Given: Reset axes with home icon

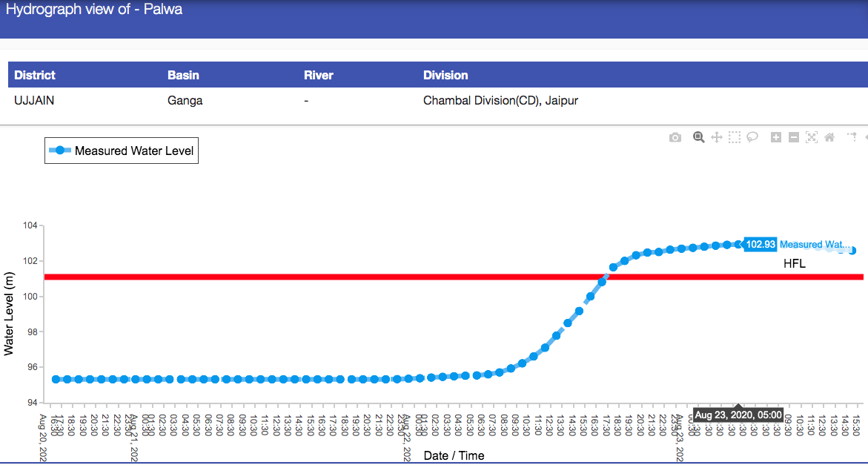Looking at the screenshot, I should point(829,137).
